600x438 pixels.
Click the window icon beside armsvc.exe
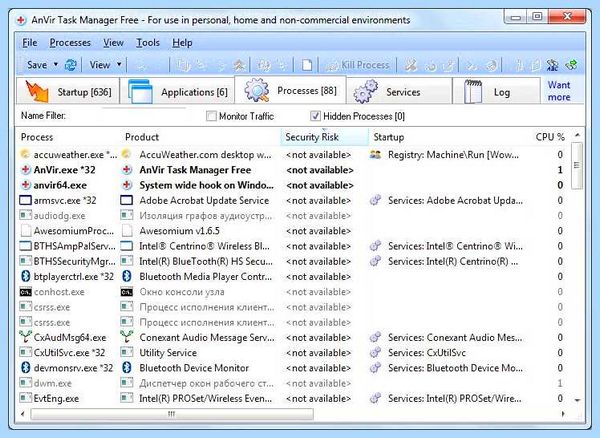[x=25, y=200]
